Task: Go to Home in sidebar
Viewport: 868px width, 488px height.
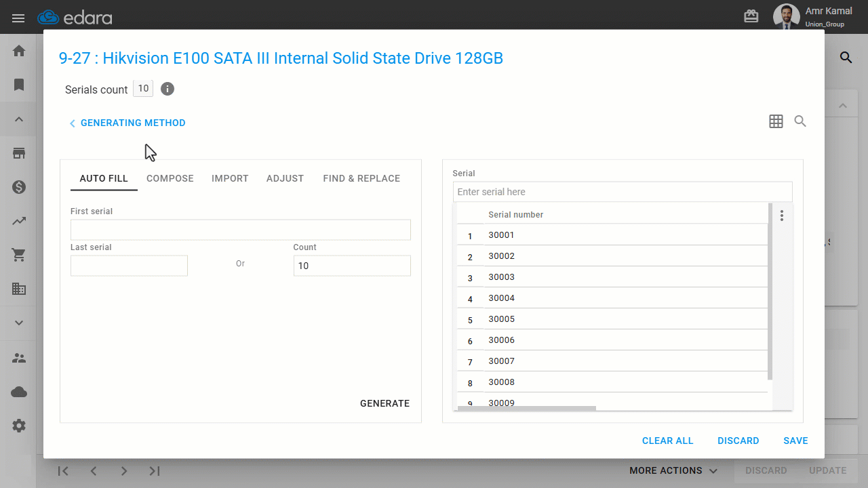Action: [x=19, y=51]
